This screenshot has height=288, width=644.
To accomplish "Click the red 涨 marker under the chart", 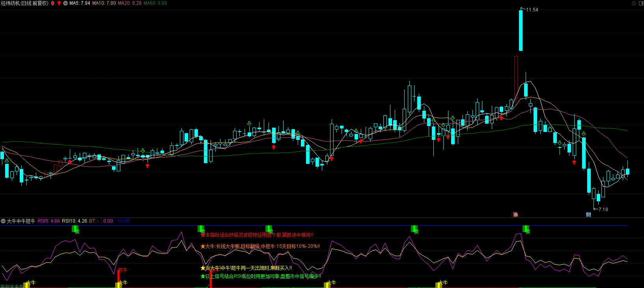I will point(515,215).
